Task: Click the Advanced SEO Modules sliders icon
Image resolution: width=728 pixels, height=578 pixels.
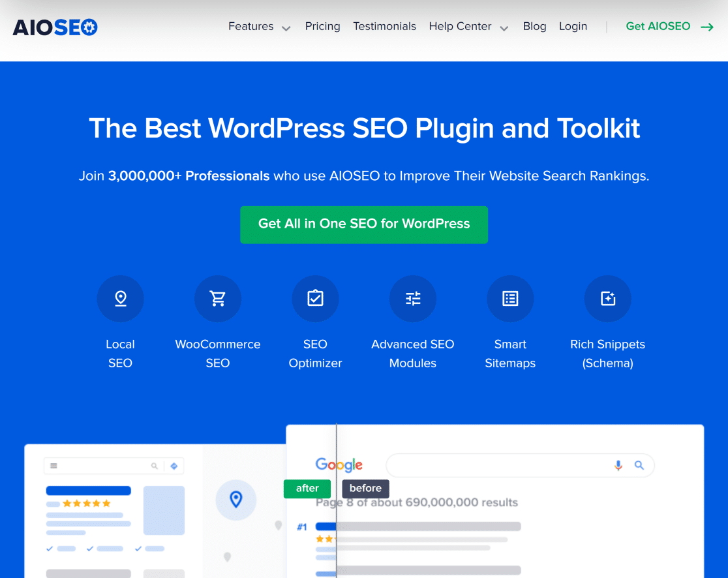Action: click(x=412, y=298)
